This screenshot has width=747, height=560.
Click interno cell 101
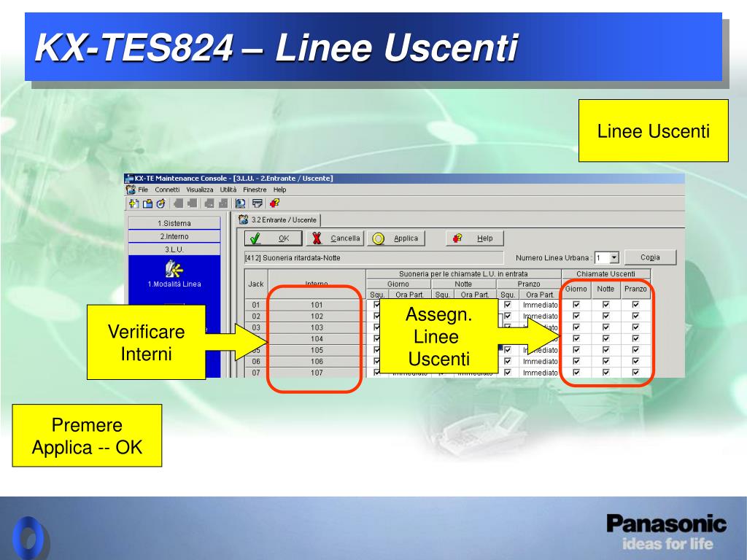(x=317, y=305)
